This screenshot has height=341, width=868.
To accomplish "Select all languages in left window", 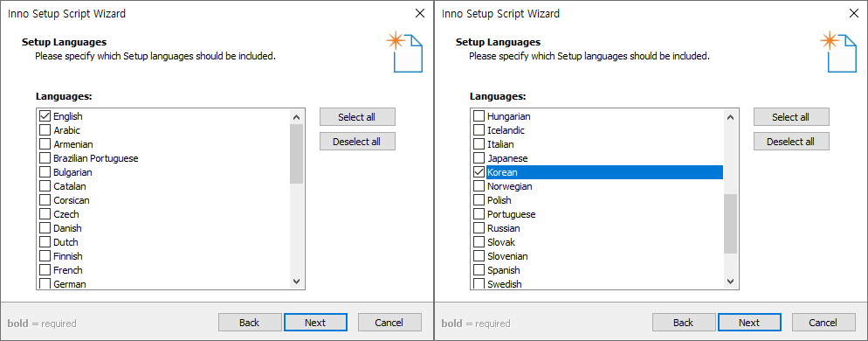I will (357, 117).
